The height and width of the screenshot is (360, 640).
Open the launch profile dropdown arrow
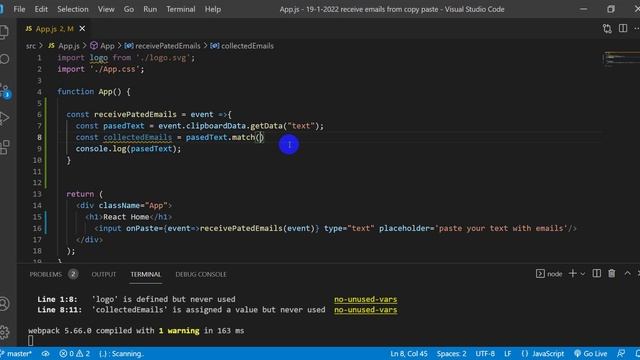point(583,274)
